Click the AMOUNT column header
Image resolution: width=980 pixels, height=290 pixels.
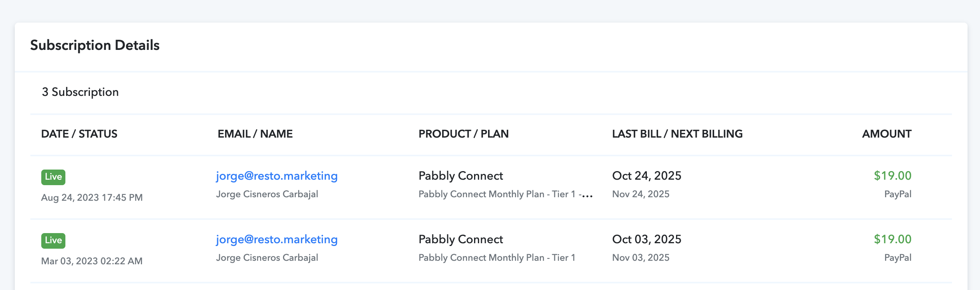[x=887, y=134]
